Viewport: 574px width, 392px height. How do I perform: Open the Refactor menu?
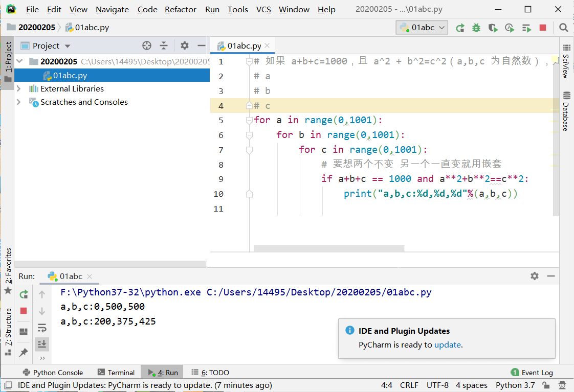[181, 10]
